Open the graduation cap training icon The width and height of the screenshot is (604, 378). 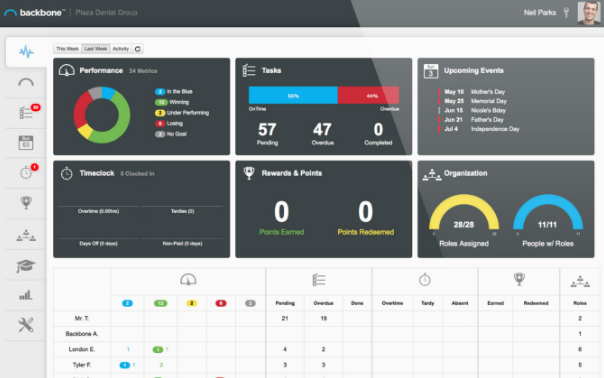coord(26,265)
